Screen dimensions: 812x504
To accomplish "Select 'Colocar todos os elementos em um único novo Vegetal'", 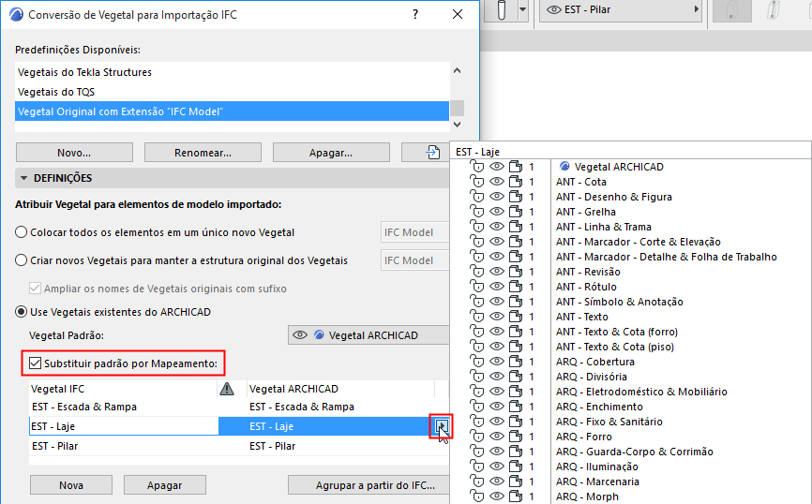I will pyautogui.click(x=22, y=232).
